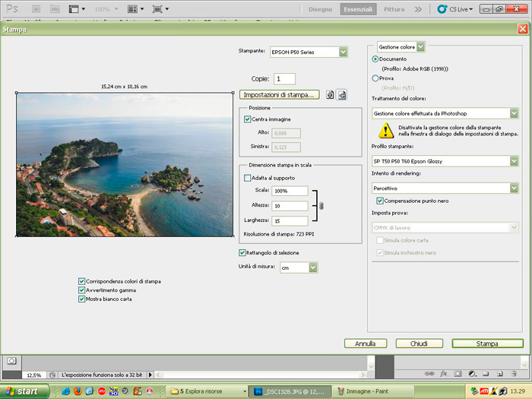Toggle the scale link chain icon
Image resolution: width=532 pixels, height=399 pixels.
[x=321, y=206]
